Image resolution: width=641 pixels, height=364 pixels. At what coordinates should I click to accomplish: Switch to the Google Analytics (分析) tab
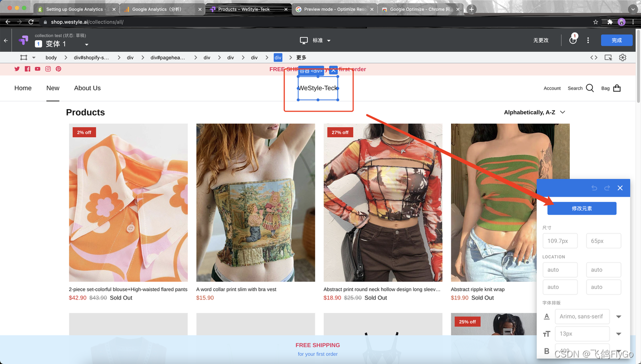161,9
